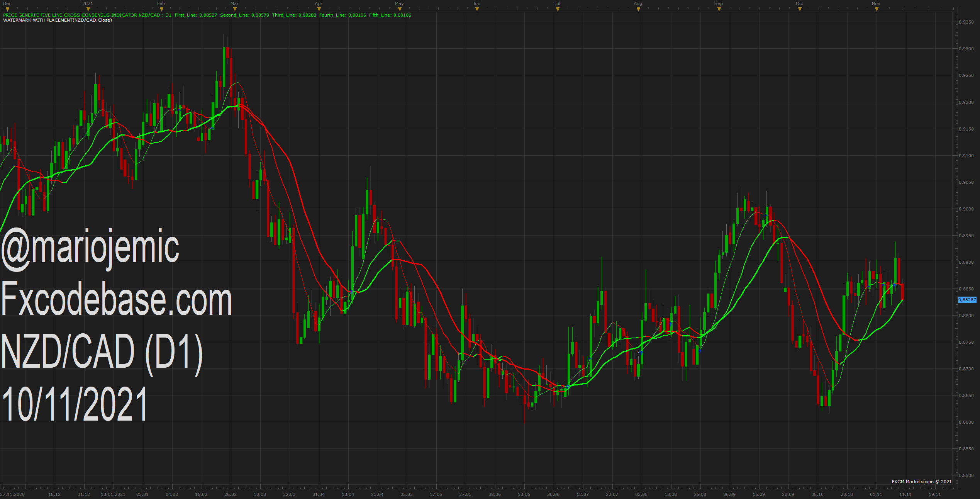This screenshot has height=499, width=980.
Task: Select the Aug month marker
Action: pos(638,9)
